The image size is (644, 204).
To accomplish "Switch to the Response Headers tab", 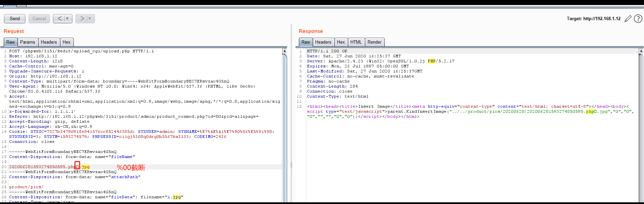I will (x=323, y=42).
